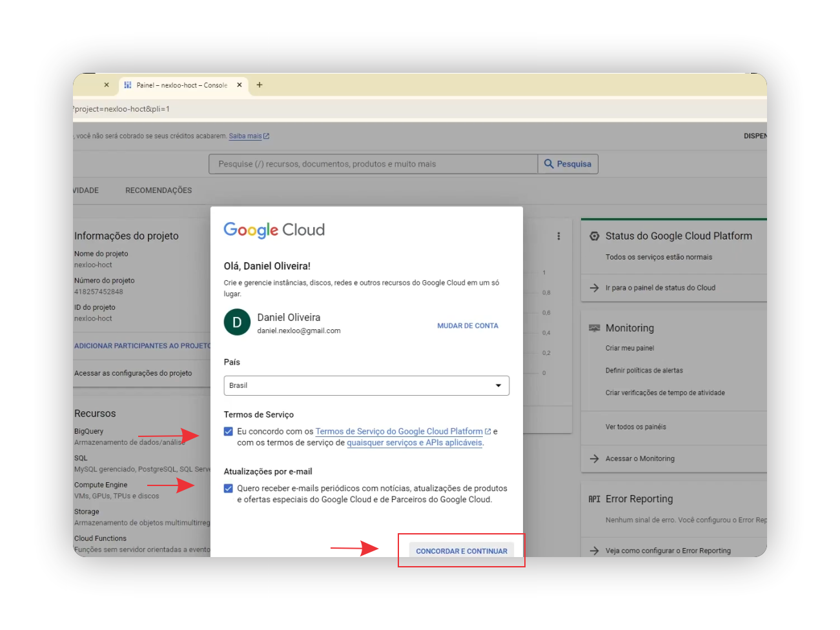Click the Informações do projeto heading
This screenshot has height=630, width=840.
point(127,236)
